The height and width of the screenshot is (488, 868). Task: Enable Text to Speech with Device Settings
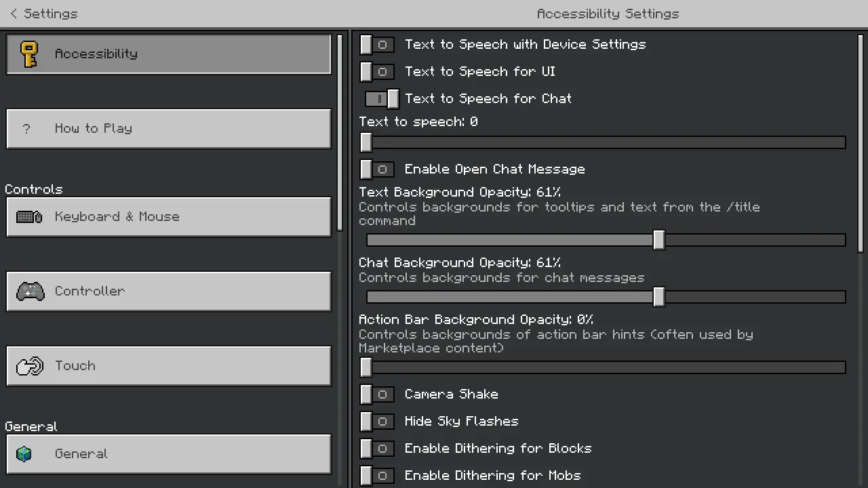point(377,45)
